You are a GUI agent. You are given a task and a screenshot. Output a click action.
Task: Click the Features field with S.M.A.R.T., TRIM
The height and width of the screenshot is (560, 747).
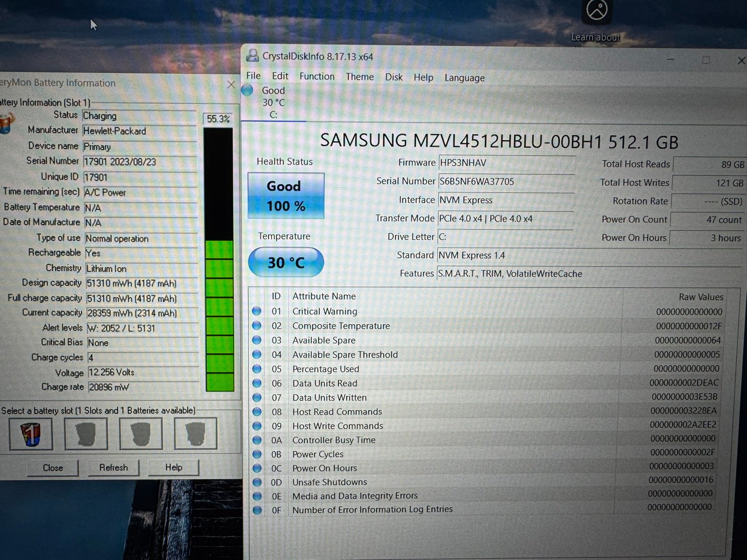tap(589, 274)
